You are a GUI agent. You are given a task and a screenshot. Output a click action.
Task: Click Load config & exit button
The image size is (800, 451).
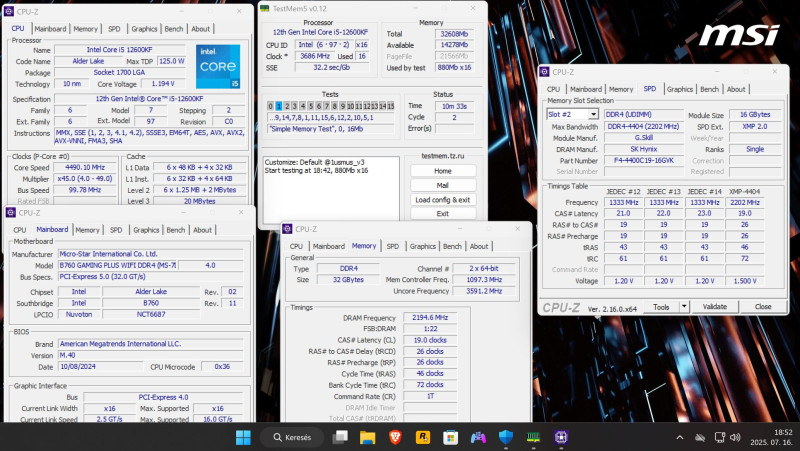pyautogui.click(x=443, y=199)
